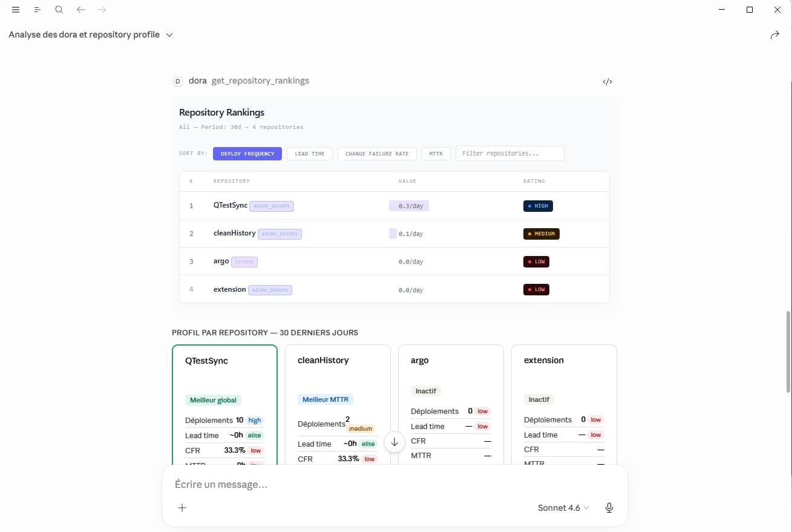
Task: Sort rankings by MTTR
Action: (436, 154)
